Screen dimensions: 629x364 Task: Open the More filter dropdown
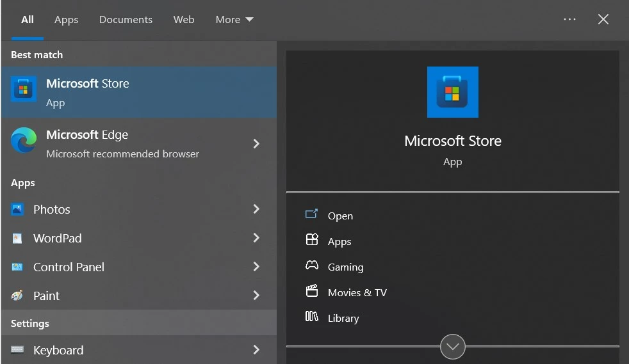234,20
